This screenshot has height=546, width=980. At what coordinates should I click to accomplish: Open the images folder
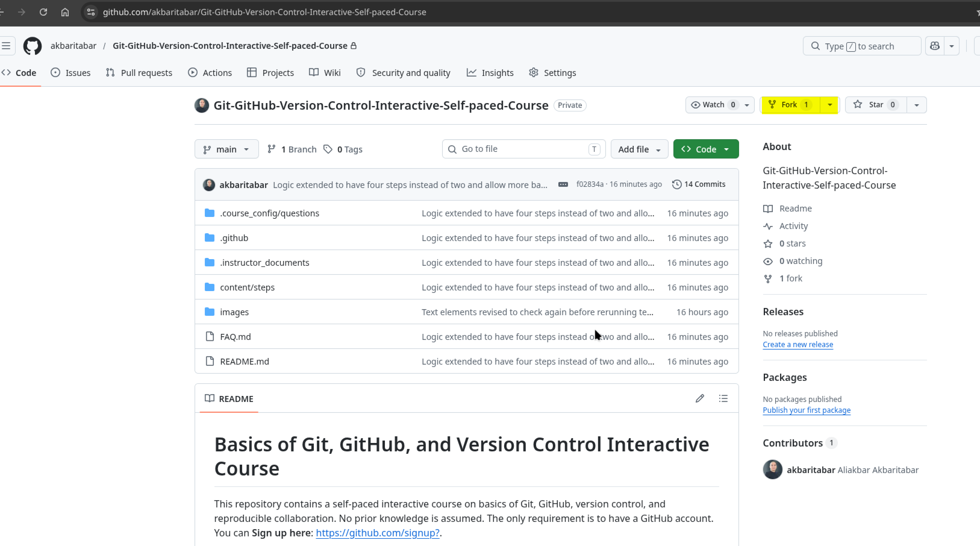tap(234, 312)
